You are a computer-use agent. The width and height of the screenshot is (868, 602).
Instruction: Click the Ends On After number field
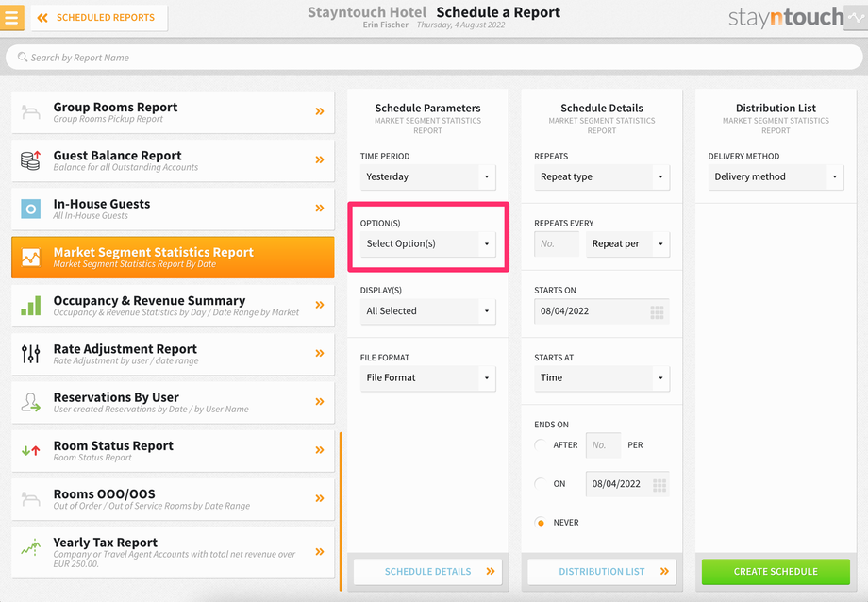click(x=603, y=445)
